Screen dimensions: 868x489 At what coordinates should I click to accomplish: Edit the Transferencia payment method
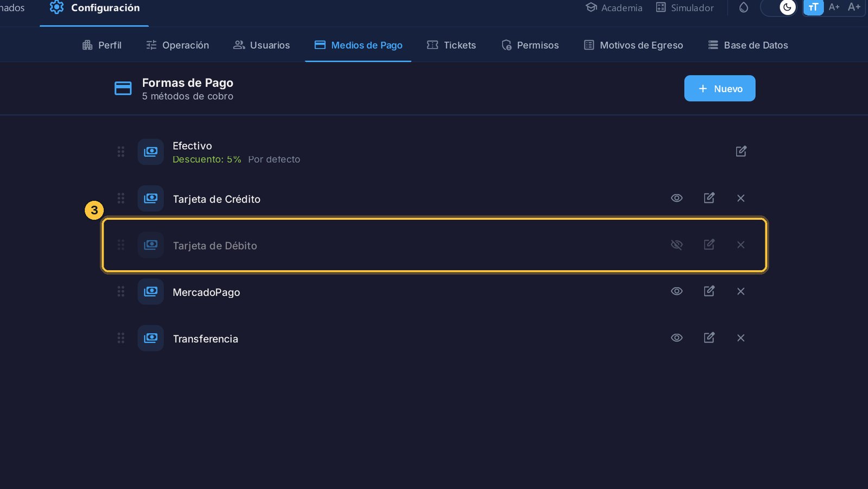tap(709, 338)
